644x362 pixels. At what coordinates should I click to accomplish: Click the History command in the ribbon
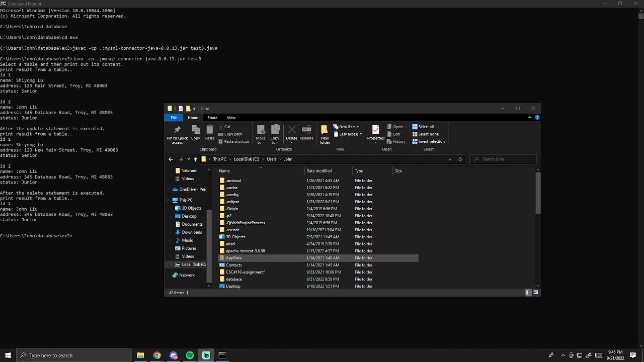[396, 141]
